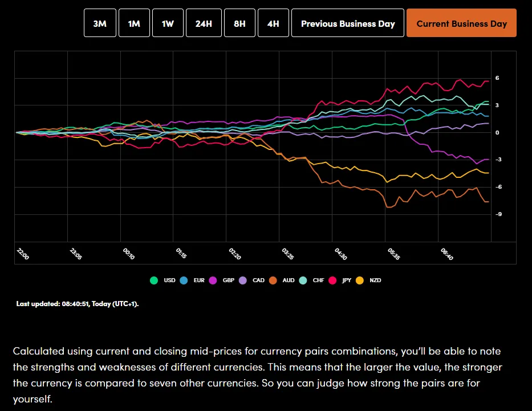Viewport: 532px width, 411px height.
Task: Click the 01:15 x-axis time label
Action: (x=181, y=253)
